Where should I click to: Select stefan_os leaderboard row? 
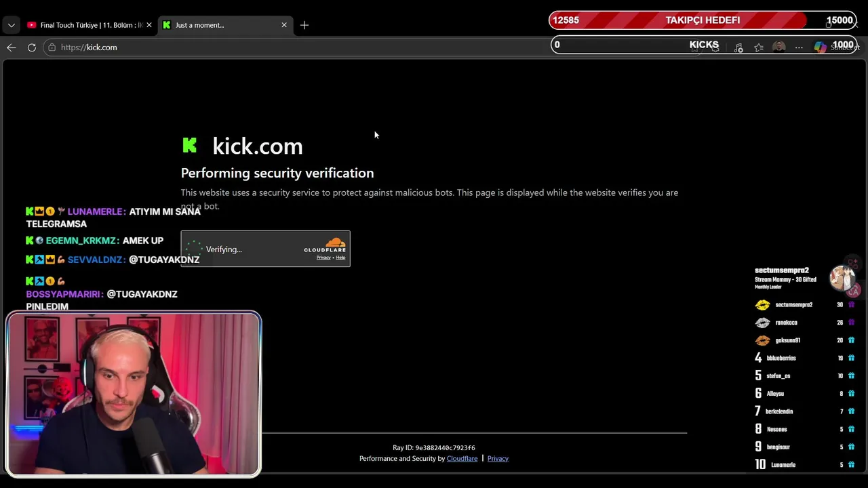point(805,375)
